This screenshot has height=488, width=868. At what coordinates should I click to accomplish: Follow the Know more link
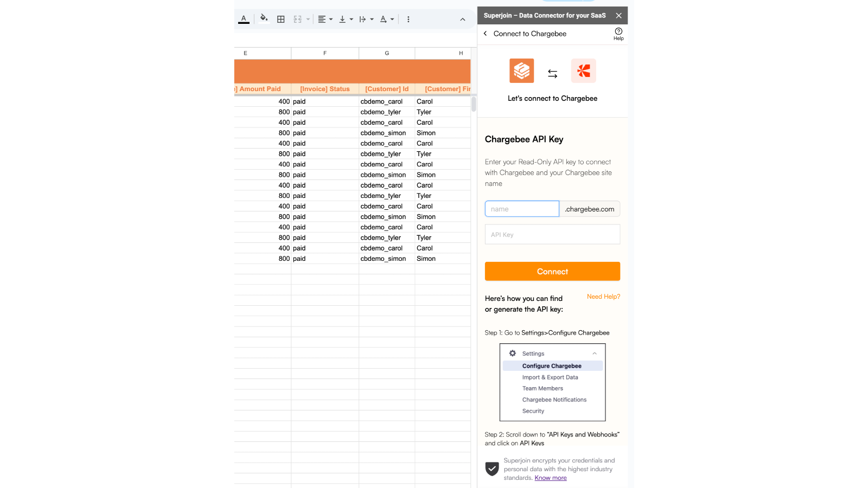pos(550,478)
